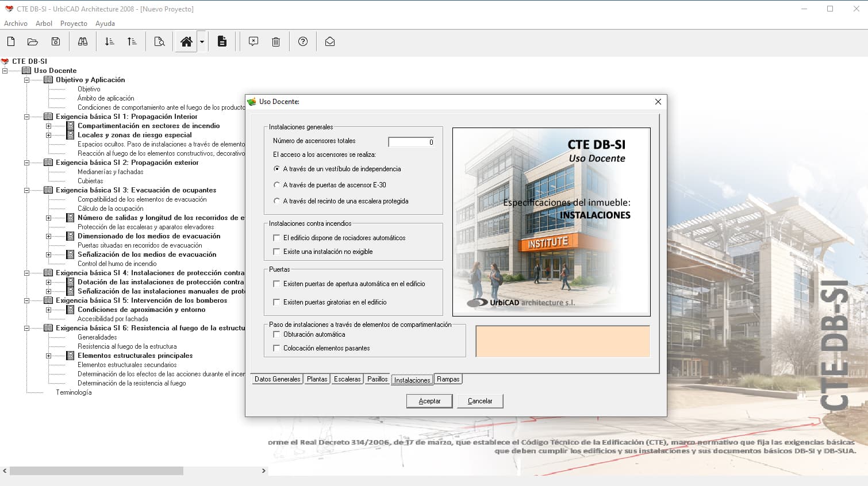Click the comment delete speech bubble icon
The image size is (868, 486).
254,41
